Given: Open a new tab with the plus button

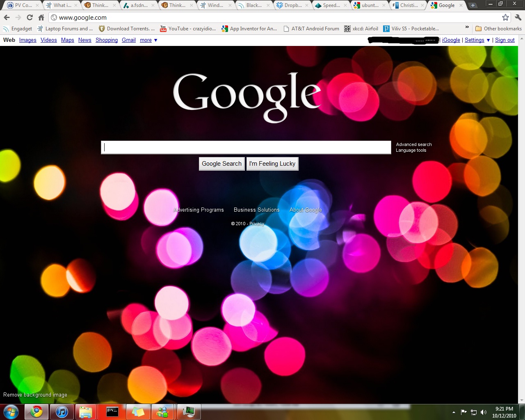Looking at the screenshot, I should pos(473,5).
